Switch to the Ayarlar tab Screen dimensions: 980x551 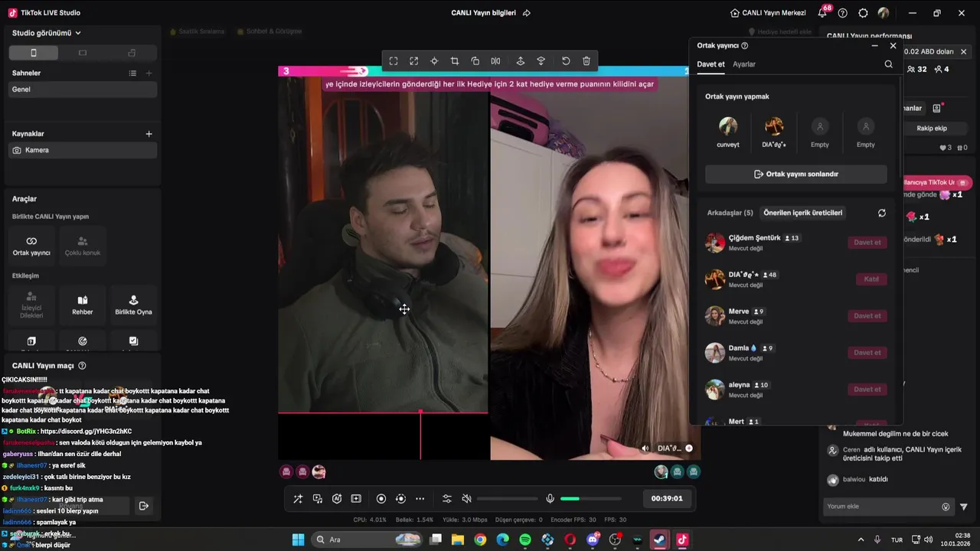coord(744,64)
